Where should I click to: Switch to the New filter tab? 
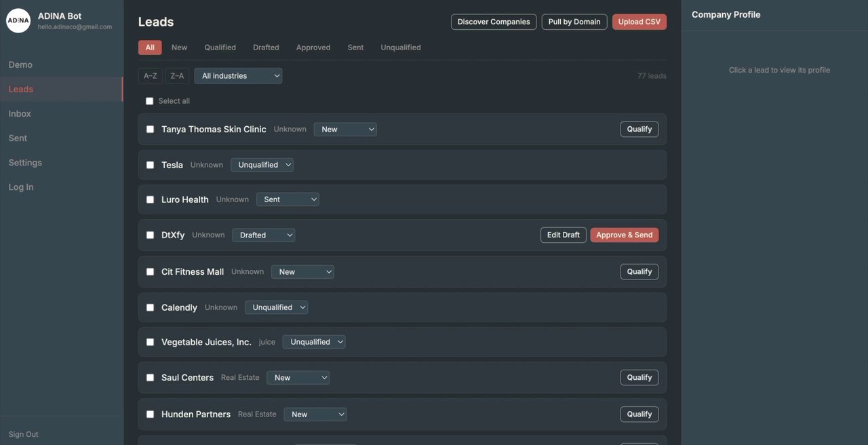(x=179, y=47)
